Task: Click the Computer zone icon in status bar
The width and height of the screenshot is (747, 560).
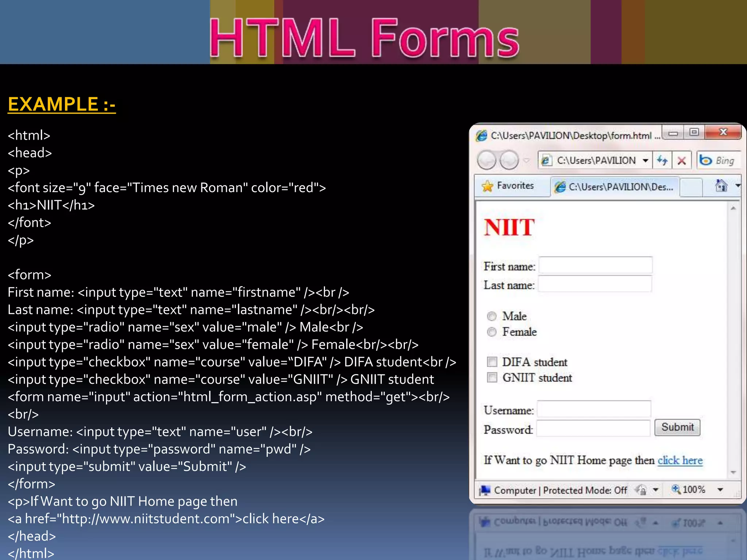Action: (x=485, y=490)
